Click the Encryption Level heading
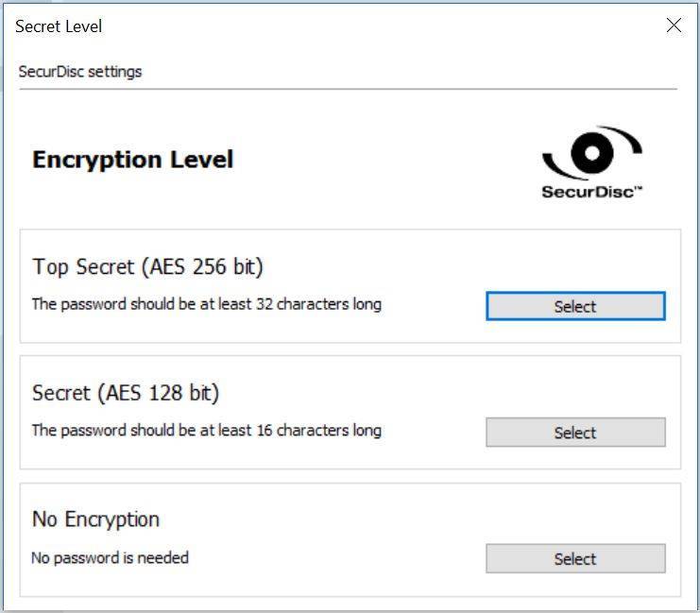This screenshot has width=700, height=613. pos(132,160)
